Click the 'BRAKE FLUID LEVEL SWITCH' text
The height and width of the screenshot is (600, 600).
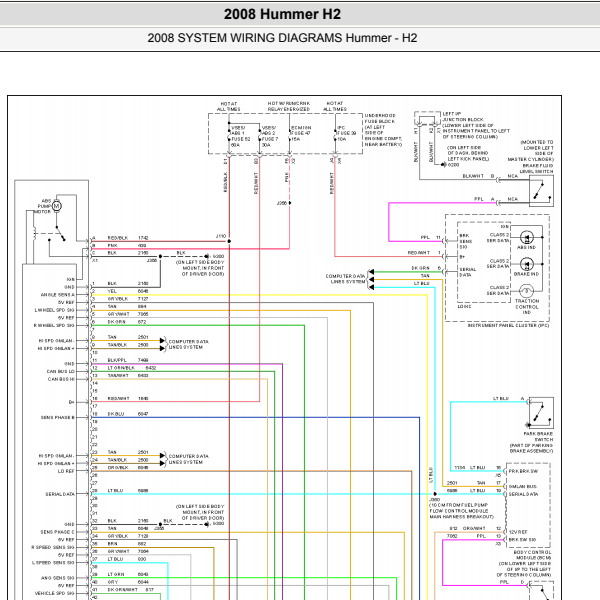coord(538,169)
